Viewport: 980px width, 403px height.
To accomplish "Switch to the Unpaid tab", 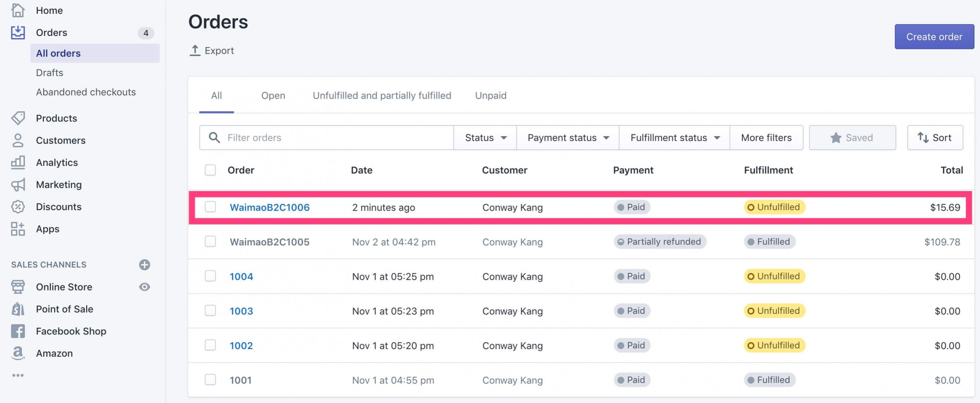I will pyautogui.click(x=490, y=96).
